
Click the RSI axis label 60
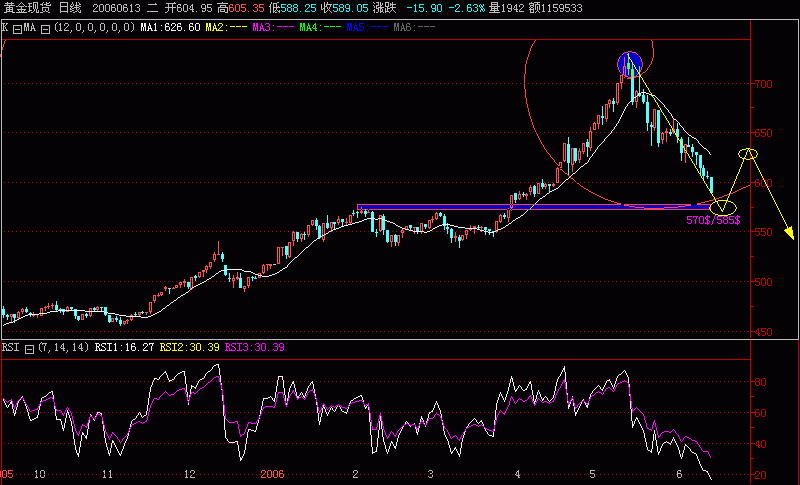tap(760, 413)
